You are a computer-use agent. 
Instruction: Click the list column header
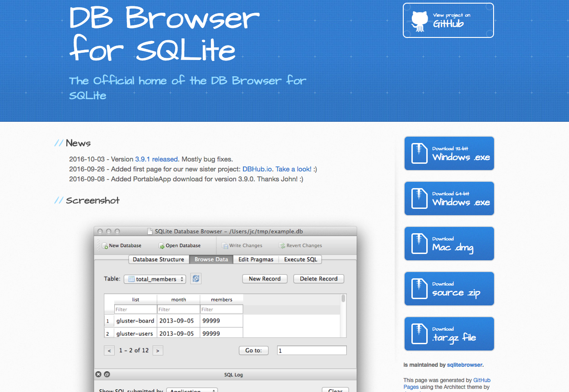tap(135, 300)
